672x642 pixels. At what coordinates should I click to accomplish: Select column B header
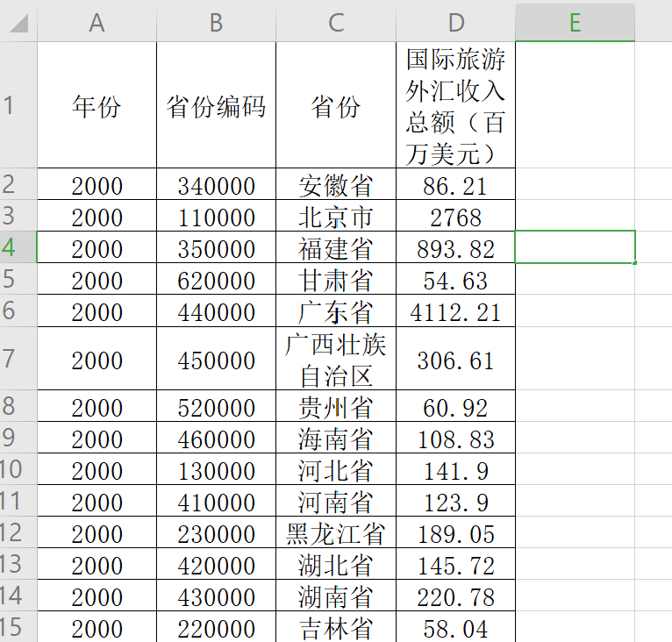pos(217,21)
